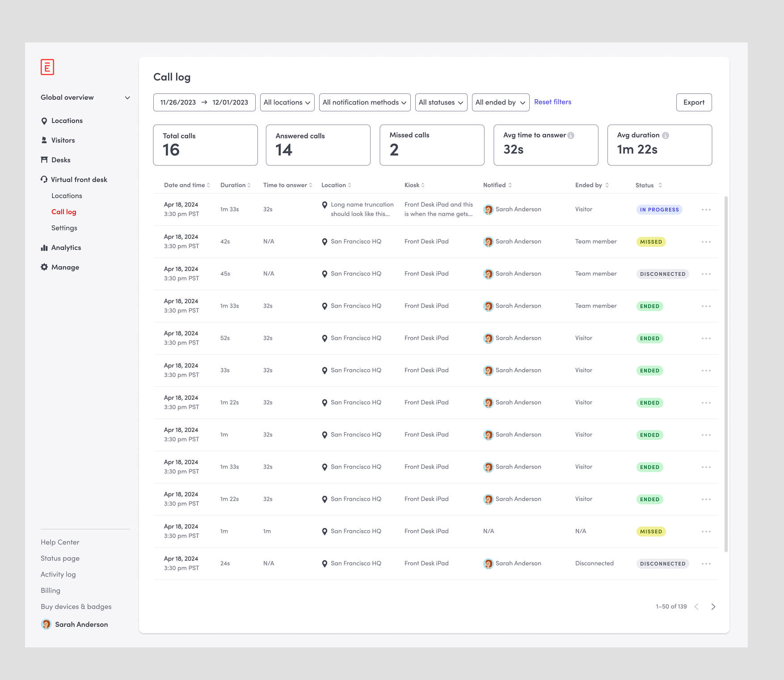Click the Export button

[x=693, y=102]
